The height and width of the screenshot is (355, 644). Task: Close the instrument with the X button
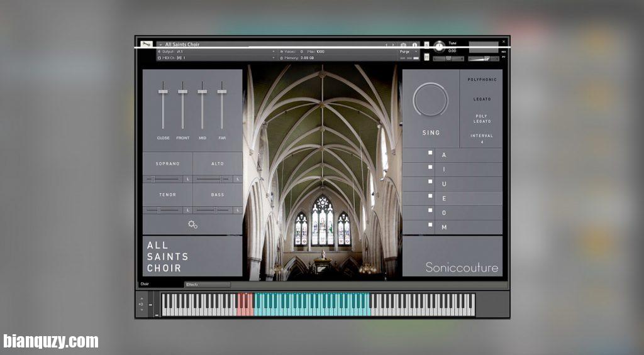[x=504, y=42]
